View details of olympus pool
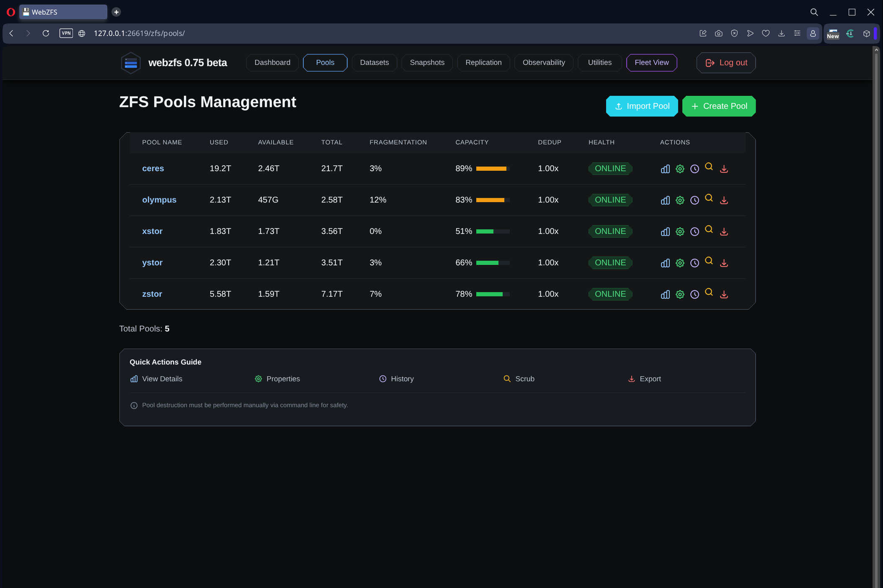Screen dimensions: 883x588 point(665,200)
